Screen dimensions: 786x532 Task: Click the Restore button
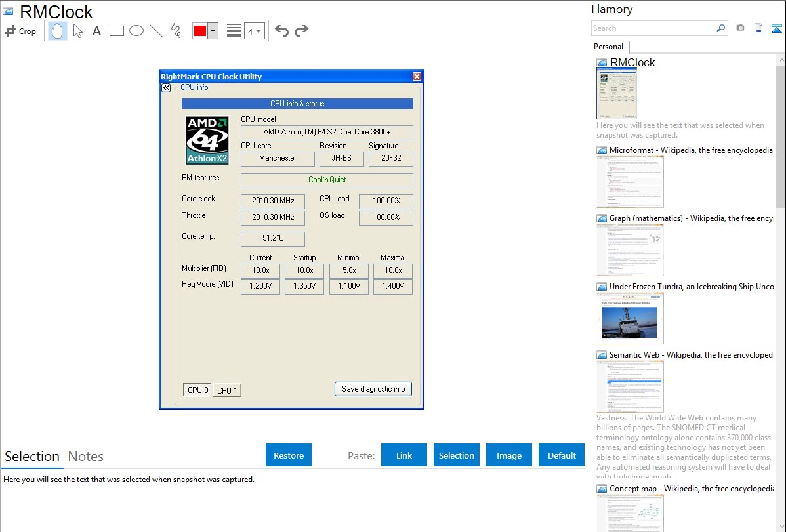pyautogui.click(x=289, y=455)
